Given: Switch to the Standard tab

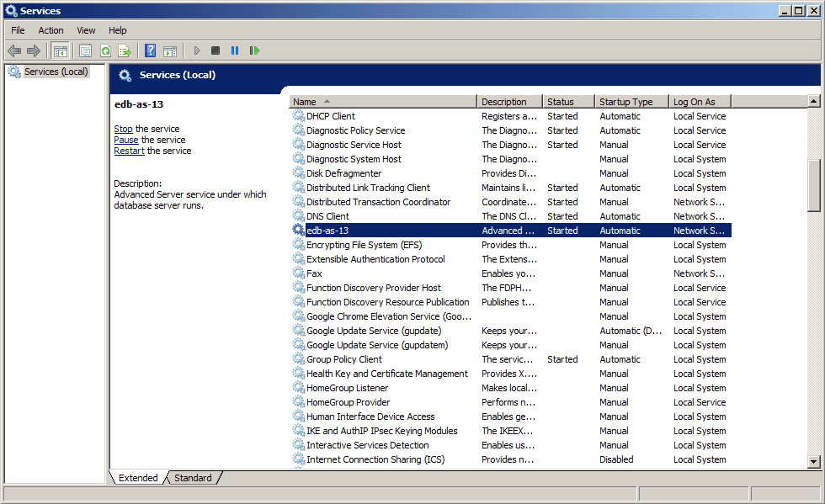Looking at the screenshot, I should (x=193, y=478).
